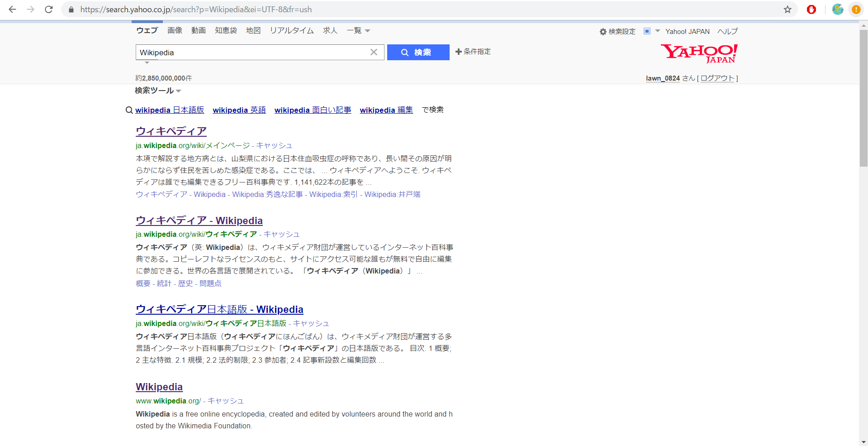This screenshot has height=446, width=868.
Task: Select the ウェブ search tab
Action: coord(147,30)
